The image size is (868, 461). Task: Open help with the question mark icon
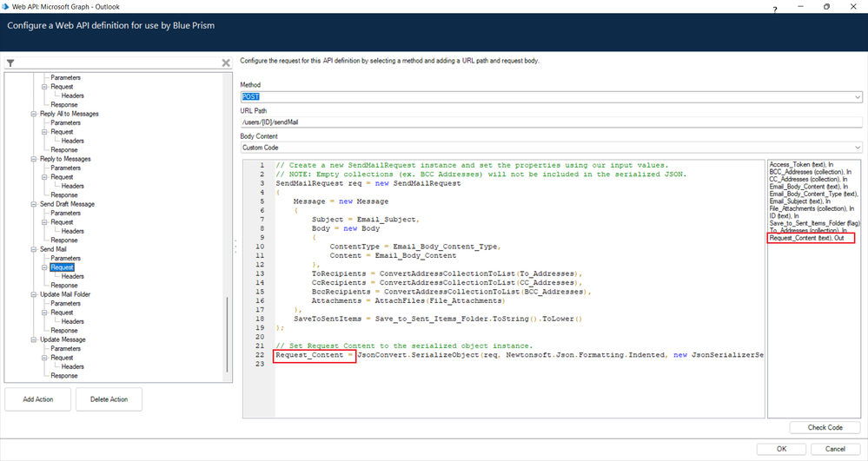pos(775,10)
